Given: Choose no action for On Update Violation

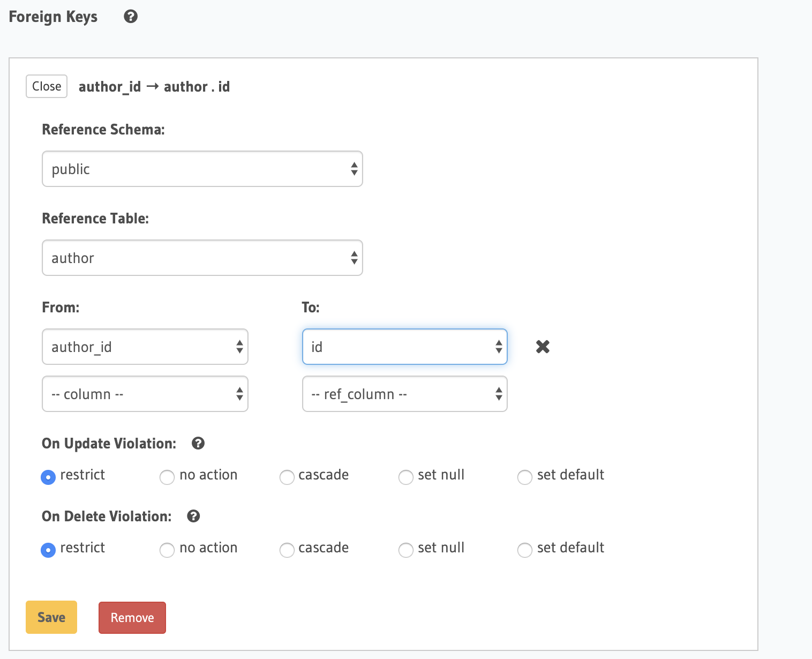Looking at the screenshot, I should [167, 477].
